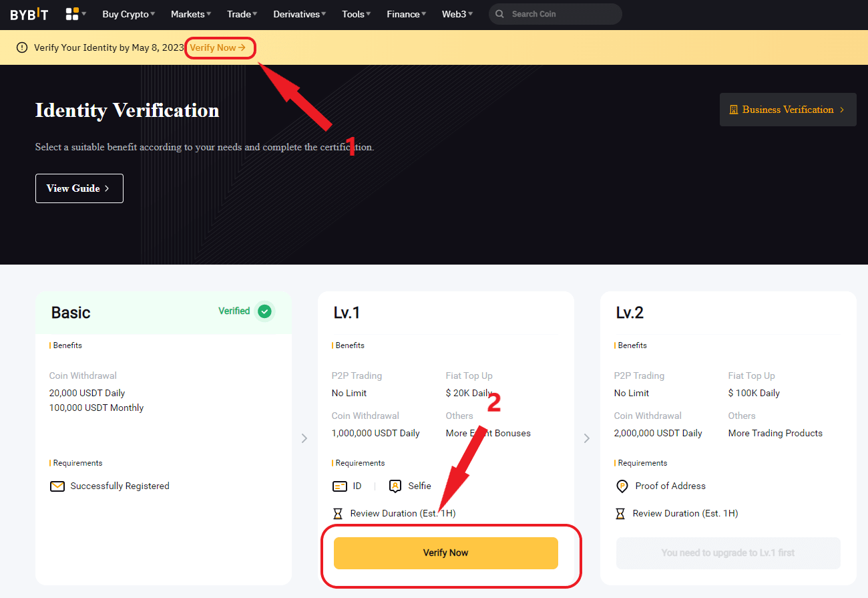Open the Buy Crypto dropdown menu

pos(129,14)
